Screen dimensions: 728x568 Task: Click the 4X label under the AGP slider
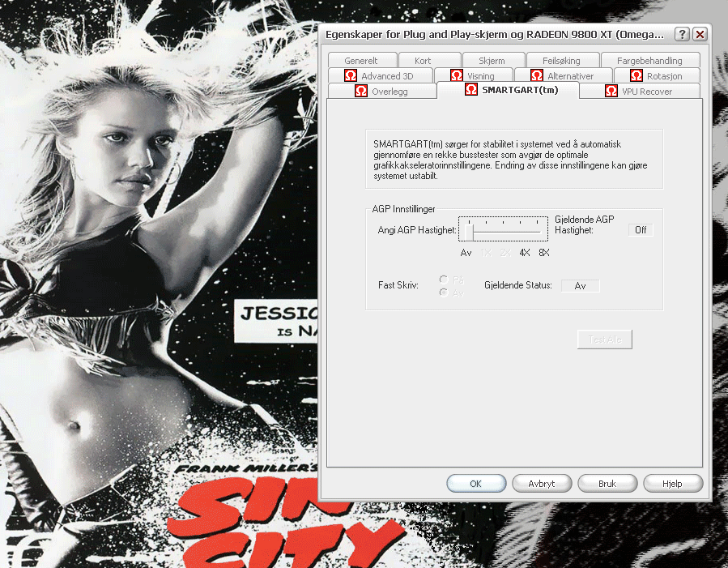tap(525, 253)
